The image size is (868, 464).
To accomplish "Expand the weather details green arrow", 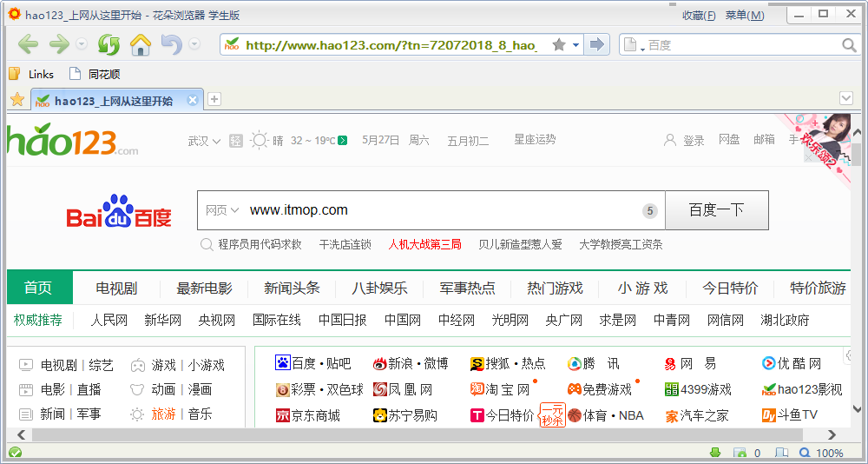I will point(342,141).
